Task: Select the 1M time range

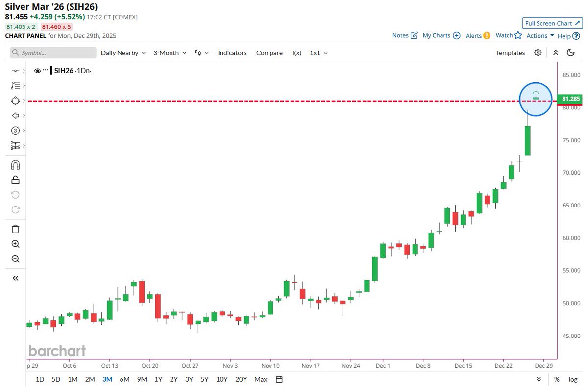Action: pyautogui.click(x=73, y=379)
